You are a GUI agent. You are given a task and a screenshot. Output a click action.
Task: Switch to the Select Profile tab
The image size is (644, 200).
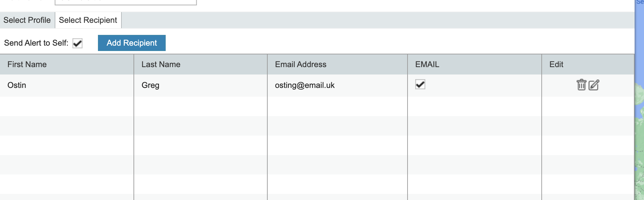point(27,20)
